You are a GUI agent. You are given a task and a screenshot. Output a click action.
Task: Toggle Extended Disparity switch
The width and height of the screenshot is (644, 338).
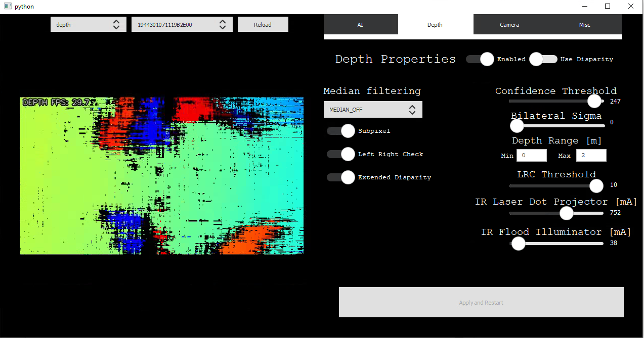(341, 177)
